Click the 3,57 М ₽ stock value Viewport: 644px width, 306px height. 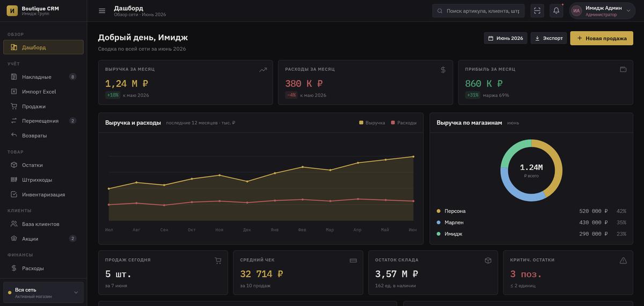pyautogui.click(x=397, y=274)
